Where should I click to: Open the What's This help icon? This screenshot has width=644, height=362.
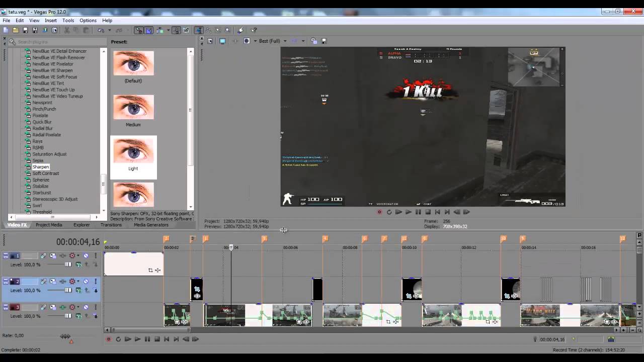(x=254, y=30)
